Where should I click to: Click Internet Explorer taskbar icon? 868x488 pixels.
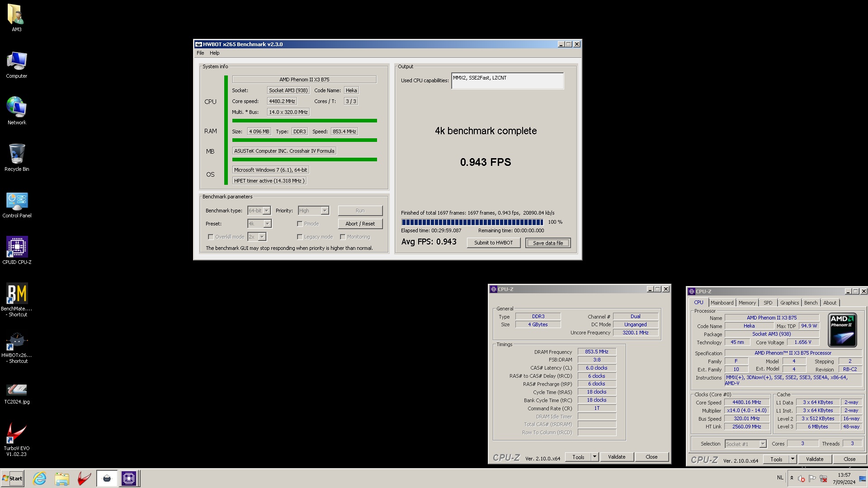pos(40,479)
